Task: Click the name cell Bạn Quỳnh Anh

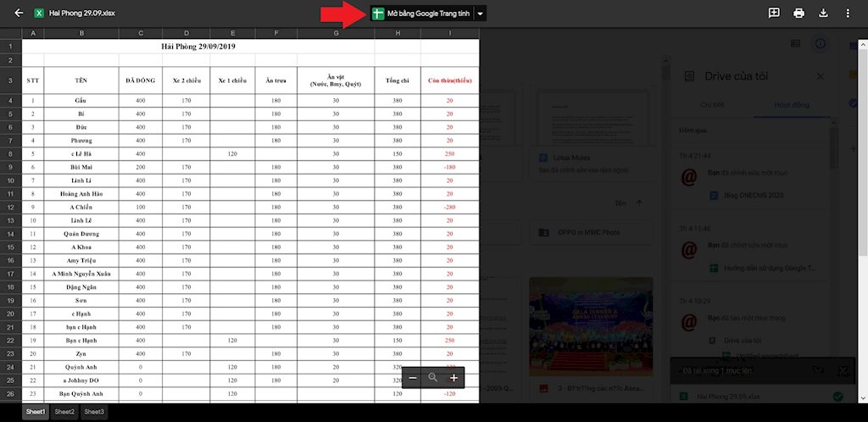Action: 81,394
